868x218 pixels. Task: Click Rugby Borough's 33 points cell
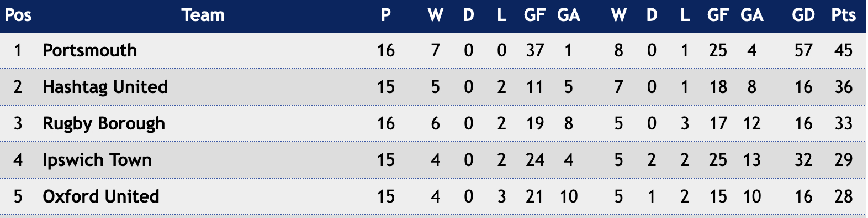coord(843,123)
